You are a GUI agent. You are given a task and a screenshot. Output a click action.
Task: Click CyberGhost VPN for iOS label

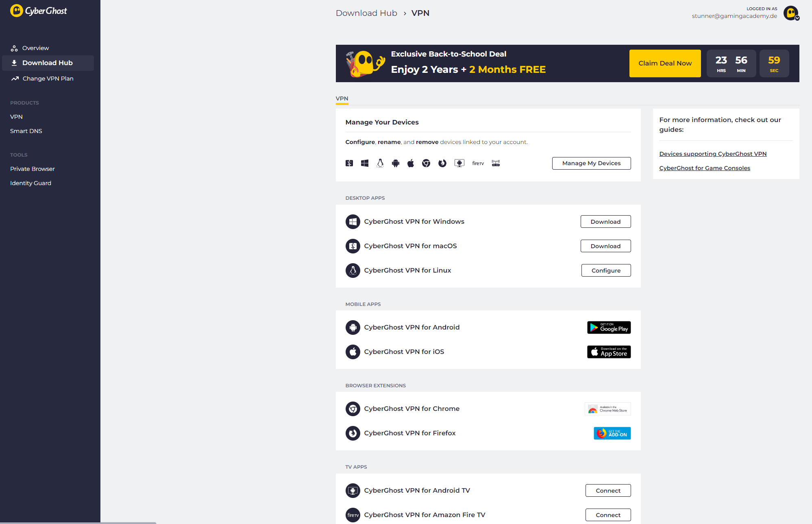[404, 352]
